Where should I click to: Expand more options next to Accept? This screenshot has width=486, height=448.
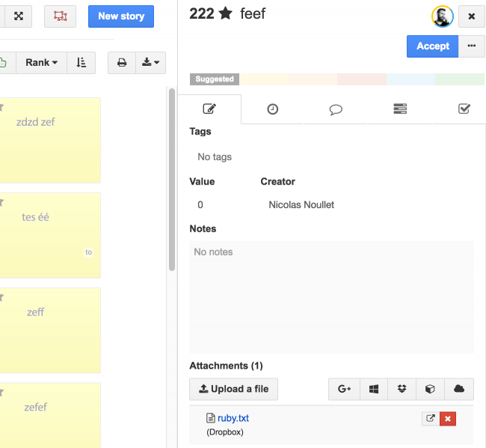click(471, 46)
